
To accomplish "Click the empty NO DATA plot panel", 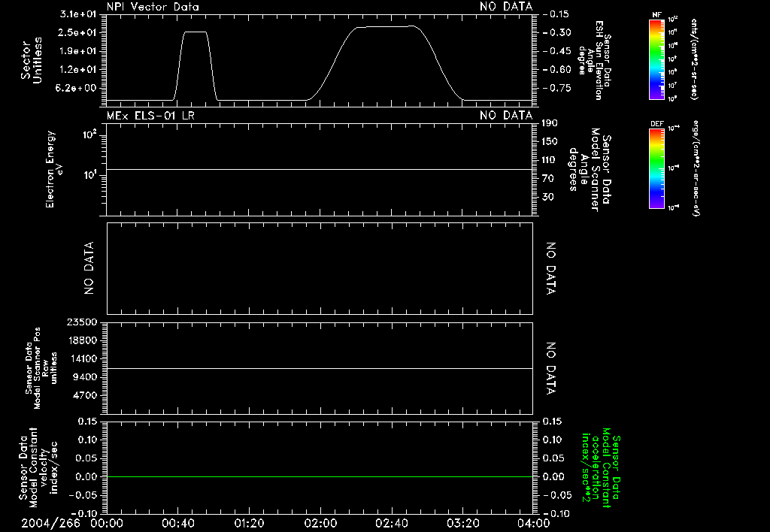I will 320,268.
